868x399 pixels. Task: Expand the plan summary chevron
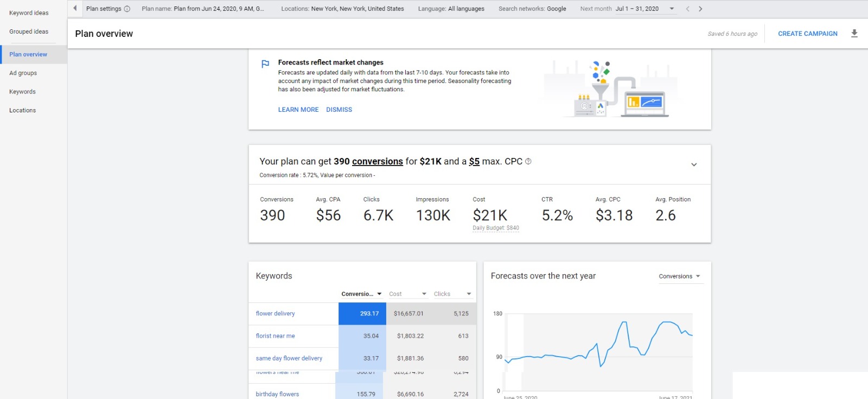(x=694, y=164)
